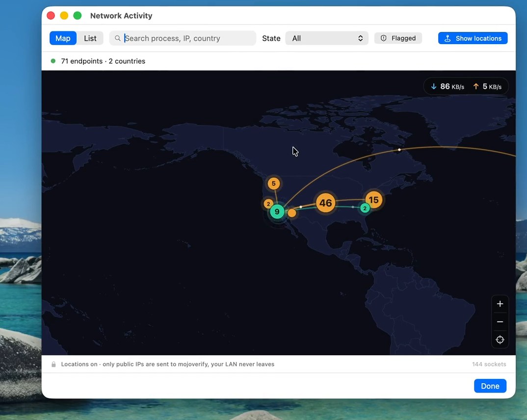The width and height of the screenshot is (527, 420).
Task: Click the Network Activity window title
Action: click(121, 16)
